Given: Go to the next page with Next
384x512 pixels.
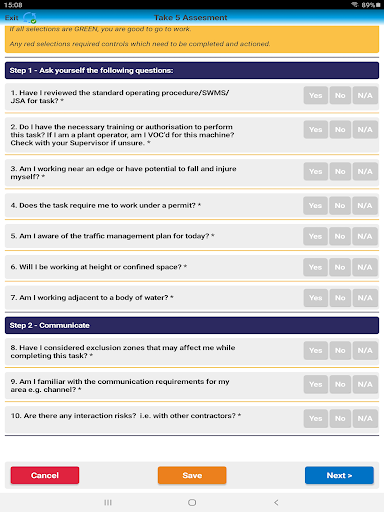Looking at the screenshot, I should 339,475.
